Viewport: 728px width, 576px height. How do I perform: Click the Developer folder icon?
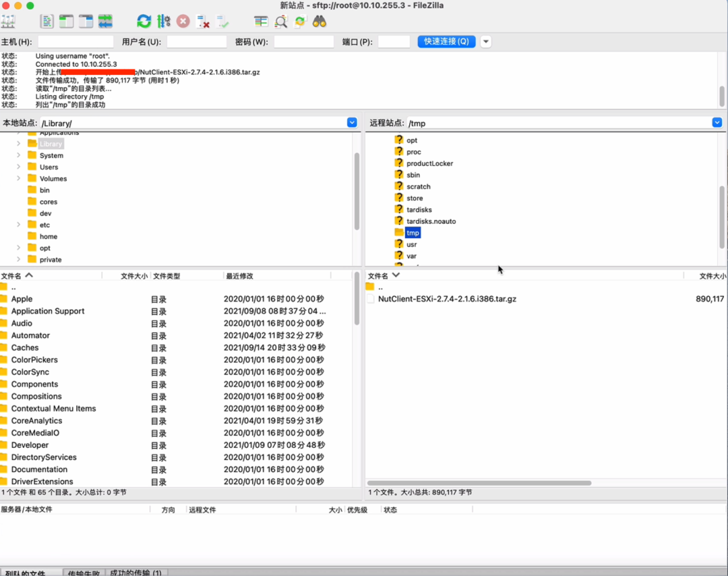point(4,444)
